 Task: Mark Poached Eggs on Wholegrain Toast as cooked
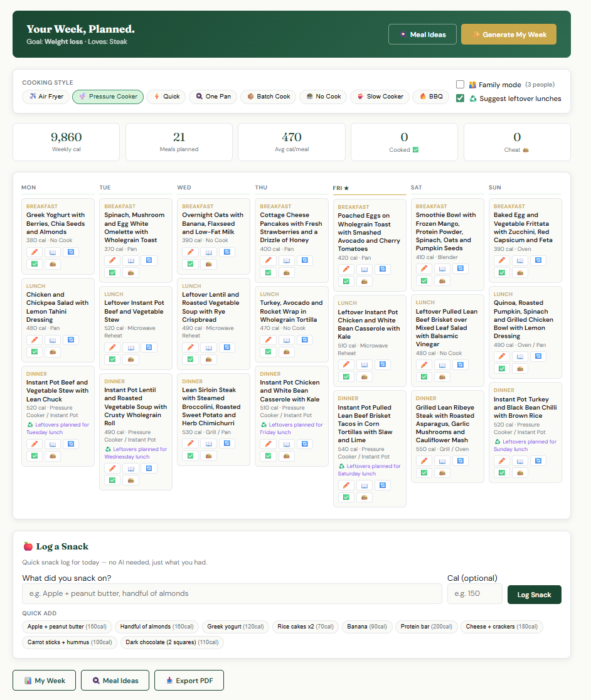[x=346, y=281]
